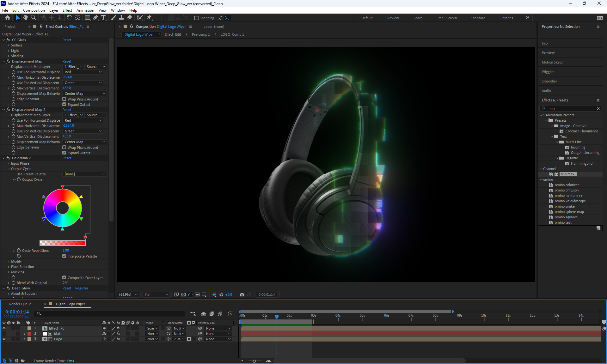
Task: Select the Horizontal Type tool
Action: [103, 18]
